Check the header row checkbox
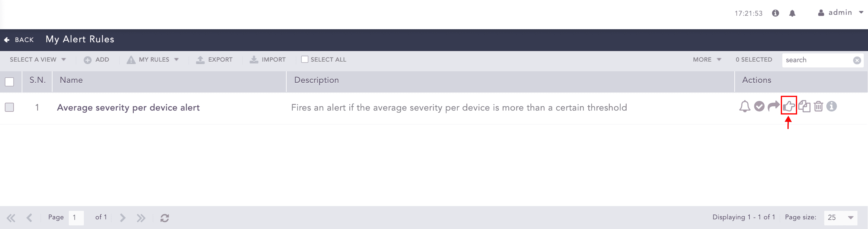The height and width of the screenshot is (229, 868). (9, 82)
